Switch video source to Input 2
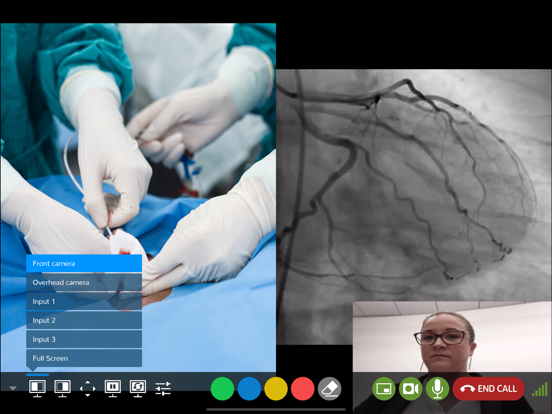This screenshot has width=552, height=414. tap(84, 320)
